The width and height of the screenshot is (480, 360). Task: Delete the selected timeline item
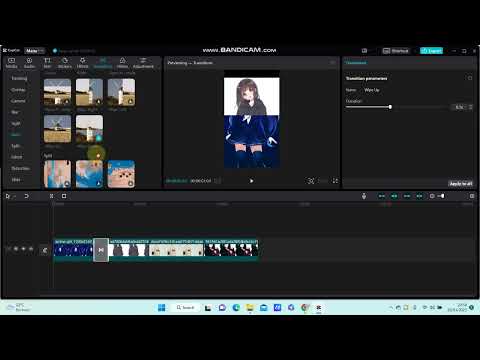pyautogui.click(x=64, y=196)
